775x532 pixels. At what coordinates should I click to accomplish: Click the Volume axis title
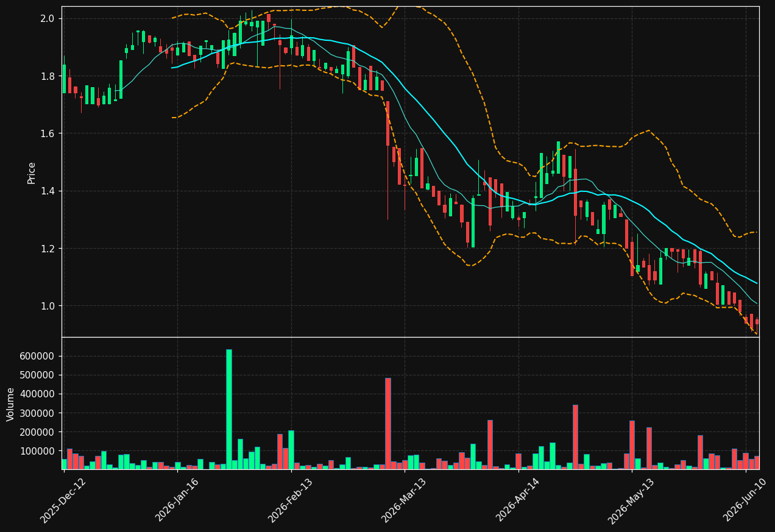pos(11,404)
